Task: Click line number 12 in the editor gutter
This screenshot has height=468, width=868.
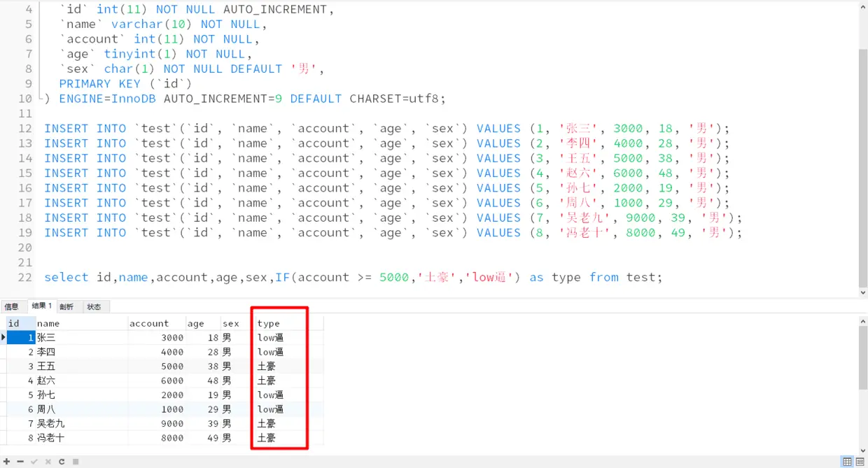Action: 24,129
